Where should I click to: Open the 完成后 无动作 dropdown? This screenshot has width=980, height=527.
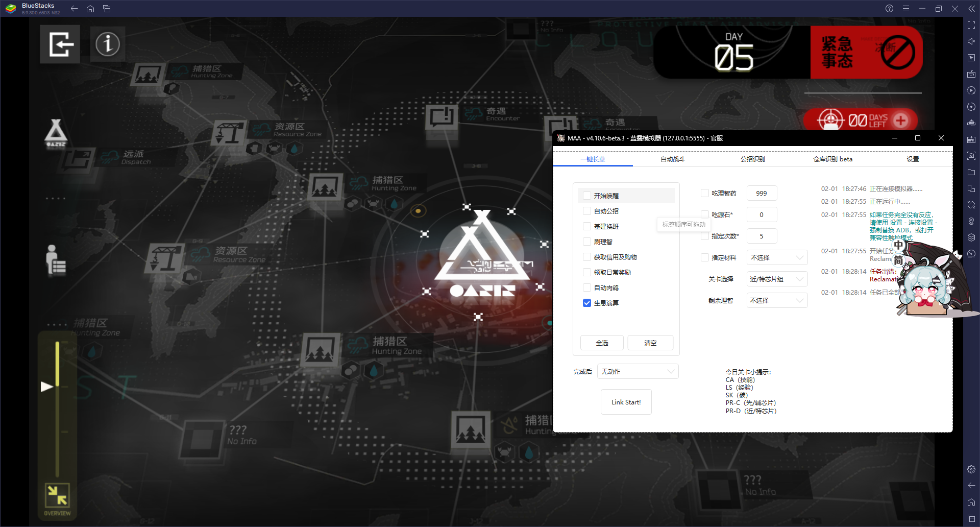coord(638,371)
